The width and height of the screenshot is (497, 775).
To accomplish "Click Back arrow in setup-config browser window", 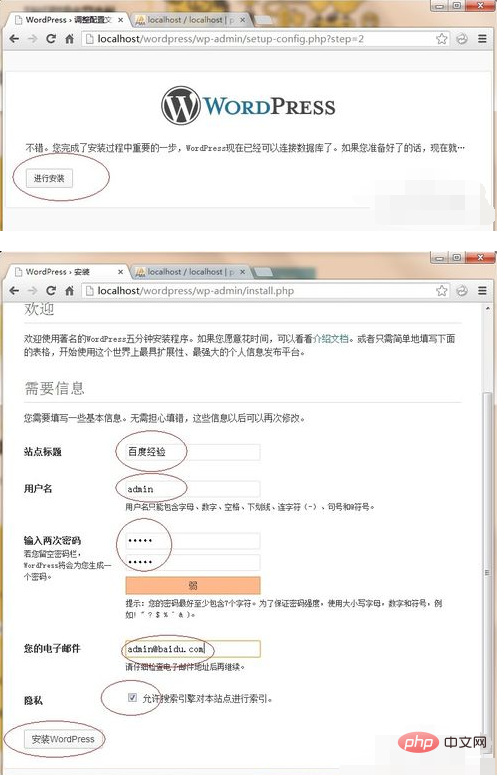I will pos(14,39).
